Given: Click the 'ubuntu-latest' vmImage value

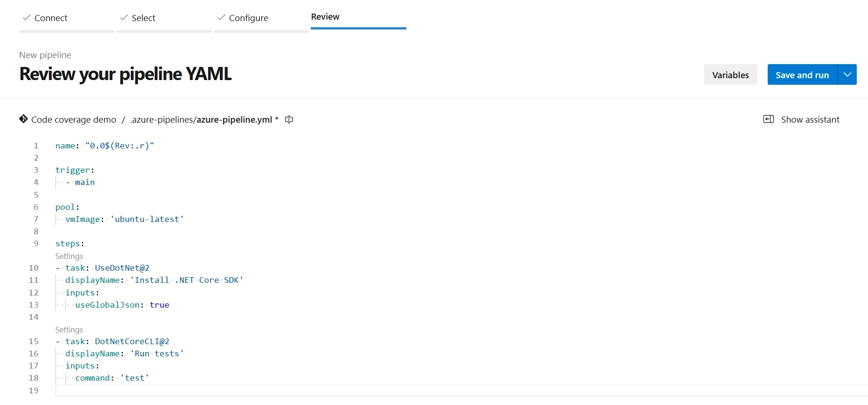Looking at the screenshot, I should (147, 219).
